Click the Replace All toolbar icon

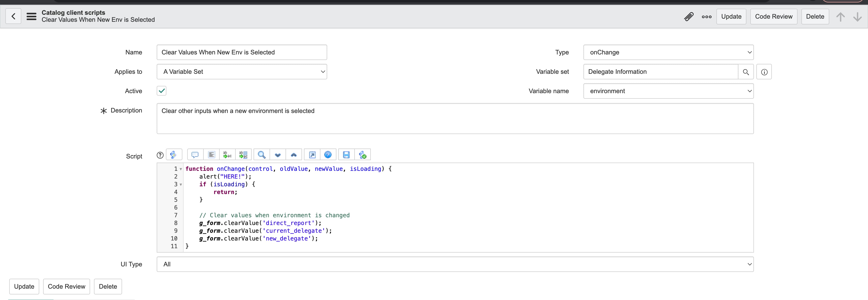coord(243,155)
